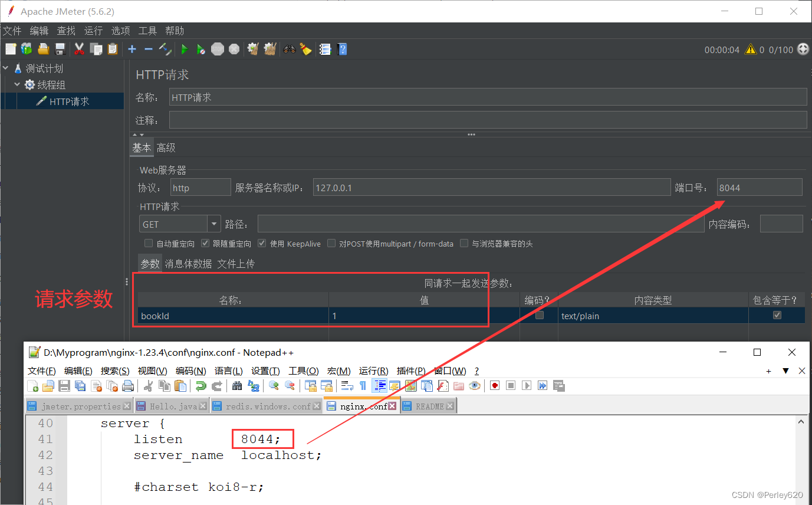Viewport: 812px width, 505px height.
Task: Click Notepad++ Zoom In magnifier icon
Action: 274,386
